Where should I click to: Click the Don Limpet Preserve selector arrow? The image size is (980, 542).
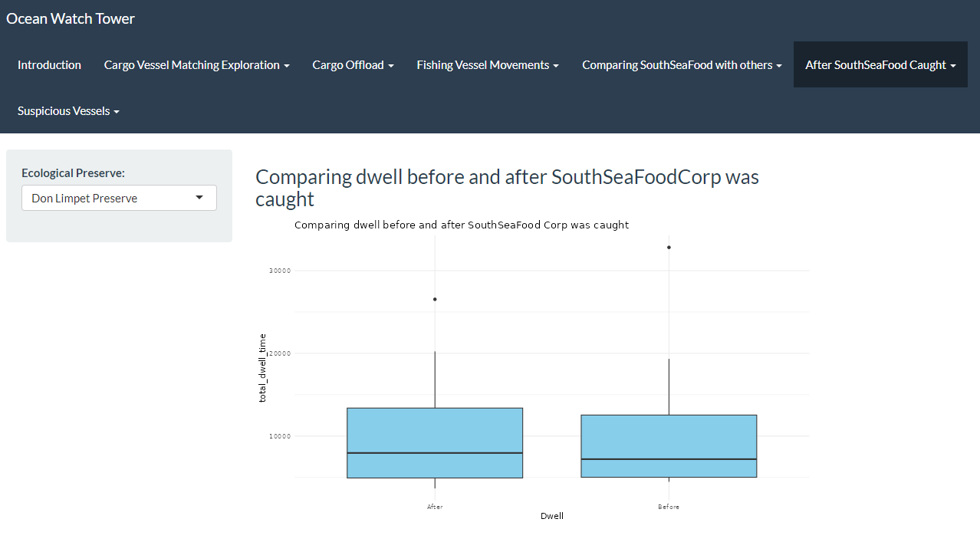[x=199, y=198]
